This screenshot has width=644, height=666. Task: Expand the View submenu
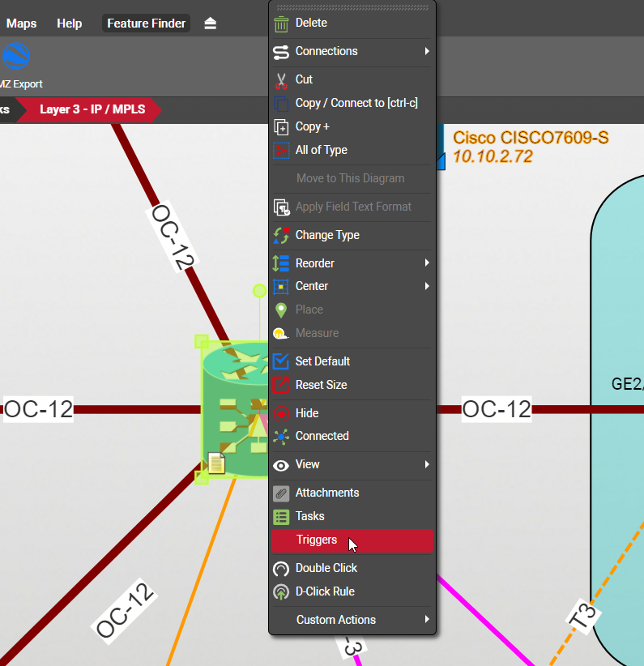coord(352,464)
